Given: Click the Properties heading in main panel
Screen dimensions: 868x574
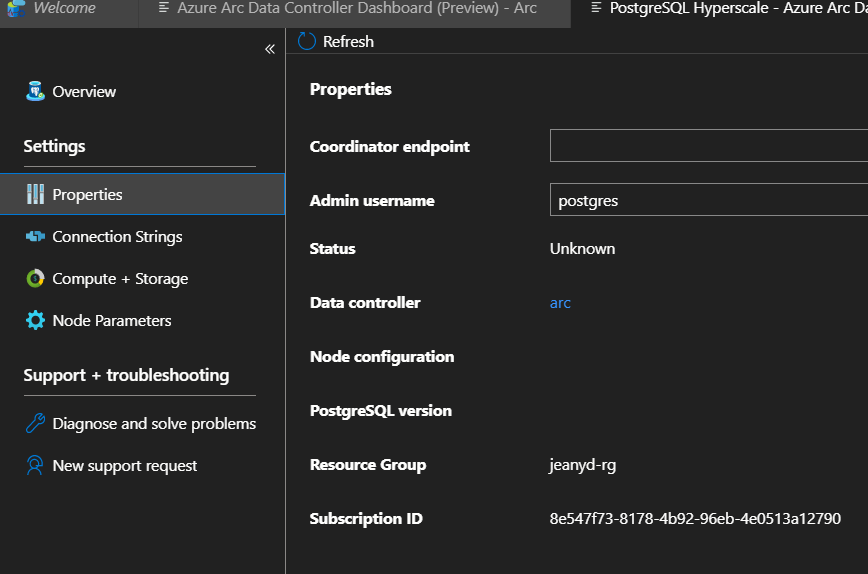Looking at the screenshot, I should click(x=350, y=90).
